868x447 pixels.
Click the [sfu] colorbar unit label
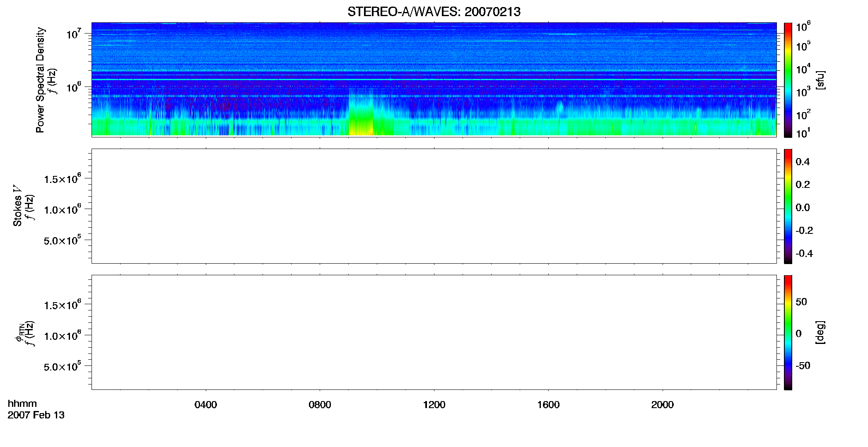pyautogui.click(x=820, y=80)
